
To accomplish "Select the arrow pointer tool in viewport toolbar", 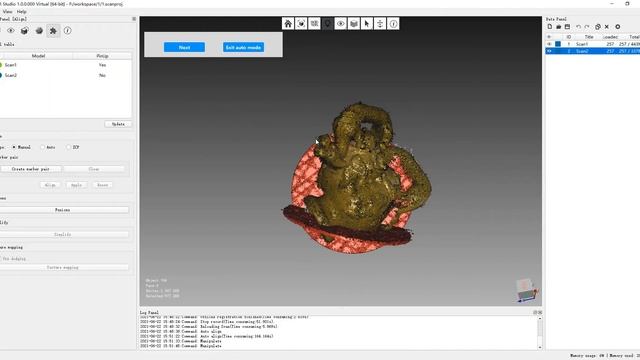I will (367, 24).
